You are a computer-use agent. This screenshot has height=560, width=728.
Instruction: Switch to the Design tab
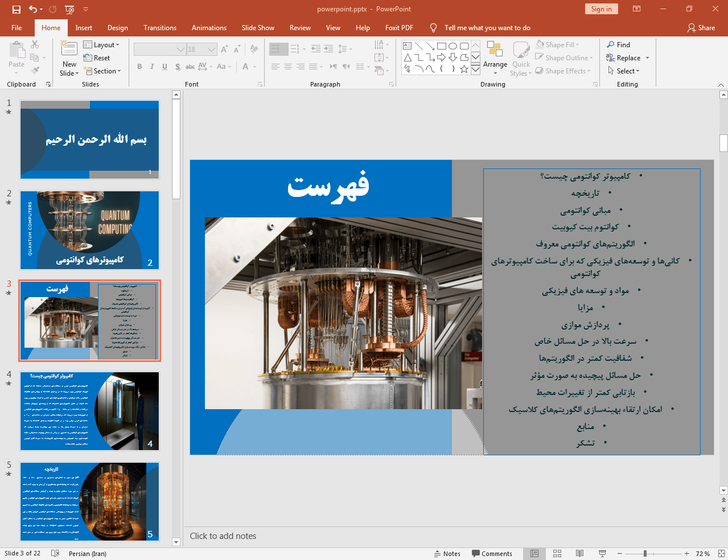click(x=118, y=28)
